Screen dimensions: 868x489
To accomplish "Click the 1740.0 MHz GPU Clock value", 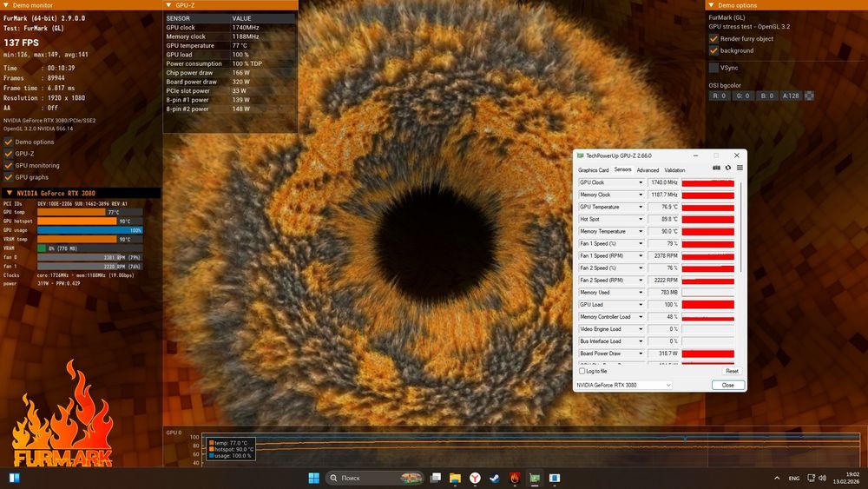I will 663,182.
